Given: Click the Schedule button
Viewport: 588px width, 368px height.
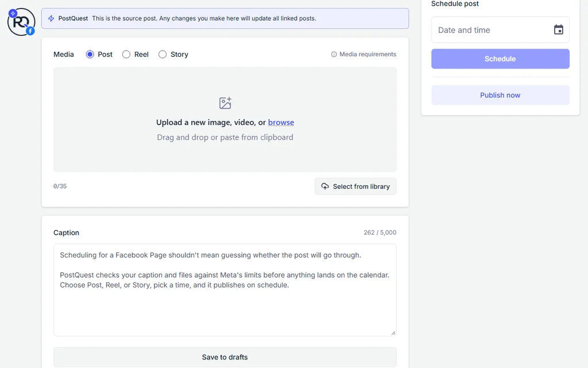Looking at the screenshot, I should [x=500, y=59].
